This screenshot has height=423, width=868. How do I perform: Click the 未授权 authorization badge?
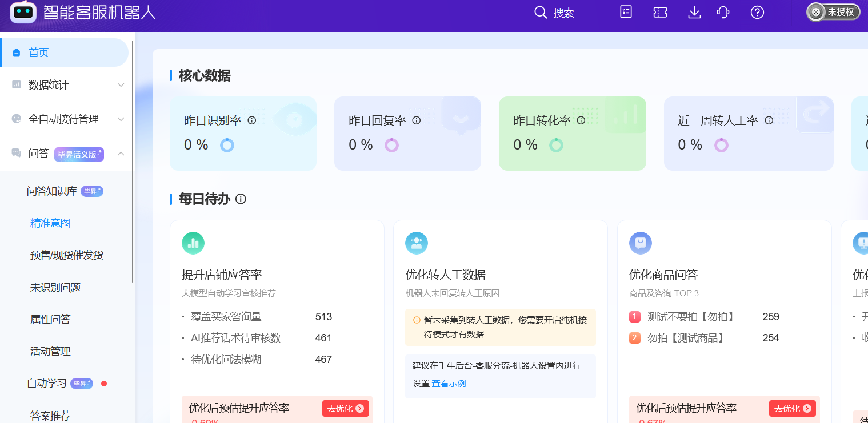(833, 12)
